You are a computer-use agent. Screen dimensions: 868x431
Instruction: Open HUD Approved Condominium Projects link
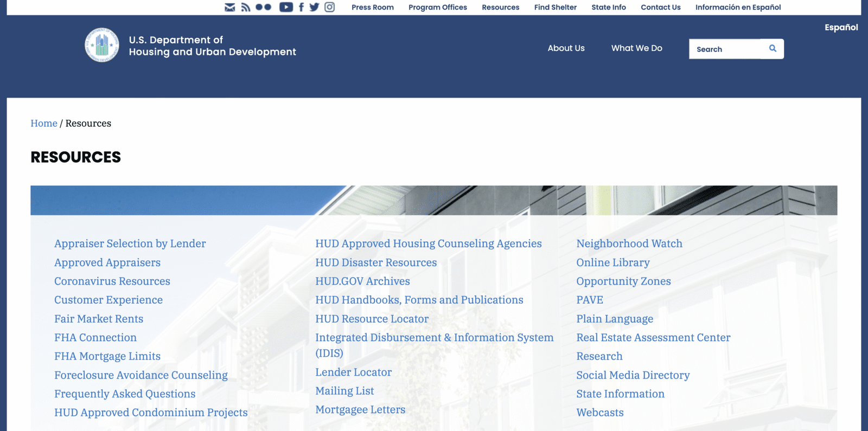click(151, 413)
